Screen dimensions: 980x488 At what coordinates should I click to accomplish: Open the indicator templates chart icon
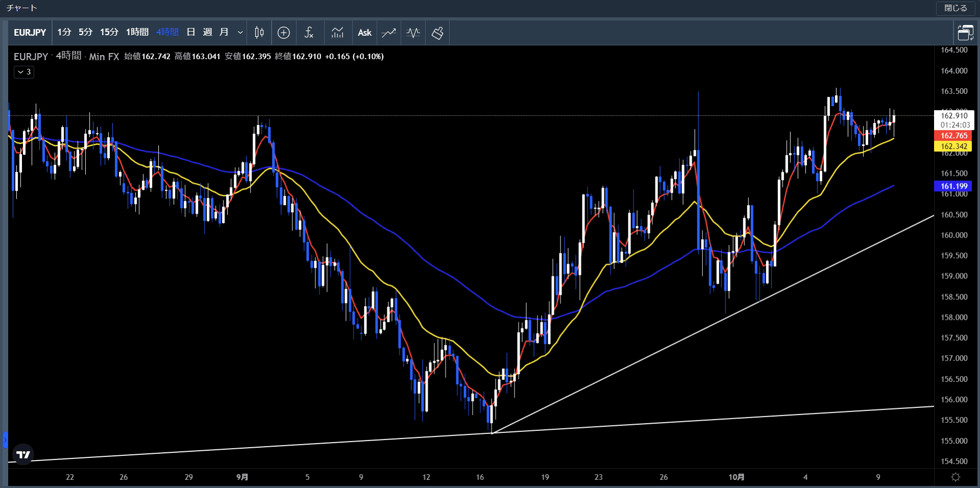click(x=337, y=33)
